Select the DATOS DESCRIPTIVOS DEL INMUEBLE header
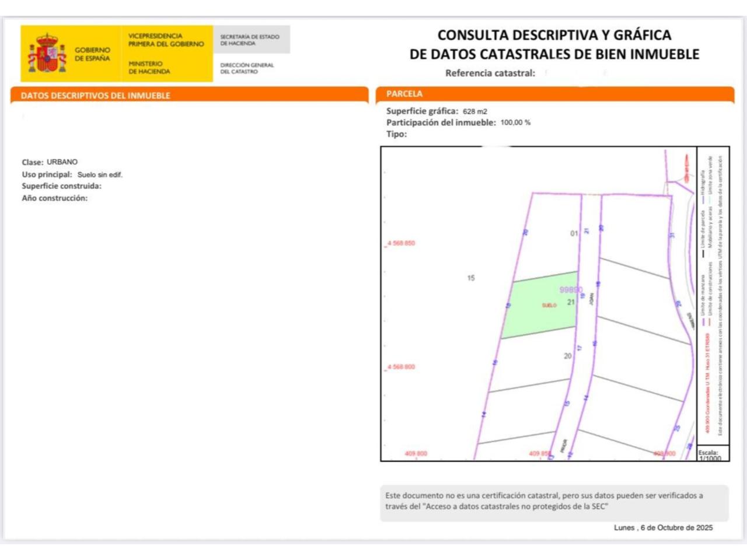The image size is (747, 560). (96, 96)
